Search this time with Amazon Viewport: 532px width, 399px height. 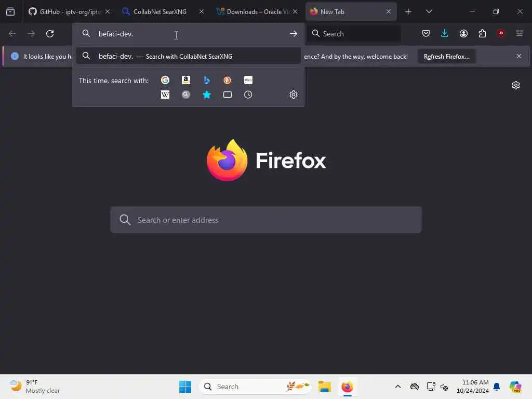(186, 80)
